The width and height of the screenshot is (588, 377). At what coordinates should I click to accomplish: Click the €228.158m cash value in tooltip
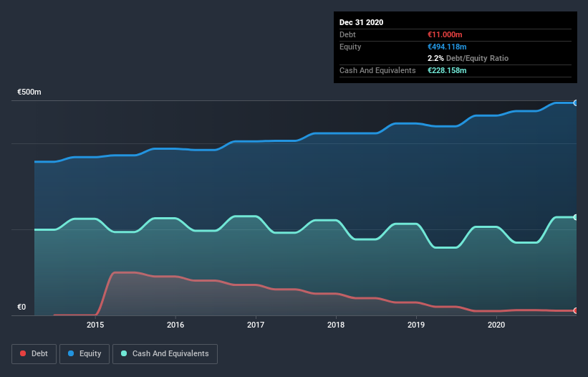(447, 70)
